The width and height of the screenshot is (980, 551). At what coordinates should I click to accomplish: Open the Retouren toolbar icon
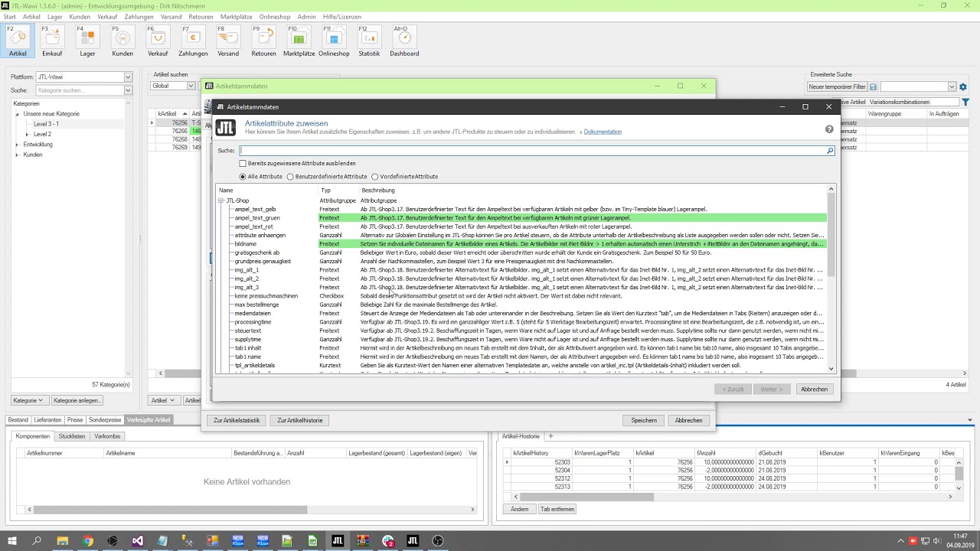(x=263, y=41)
